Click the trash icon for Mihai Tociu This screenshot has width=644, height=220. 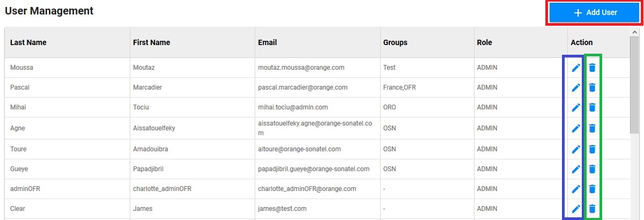tap(592, 107)
